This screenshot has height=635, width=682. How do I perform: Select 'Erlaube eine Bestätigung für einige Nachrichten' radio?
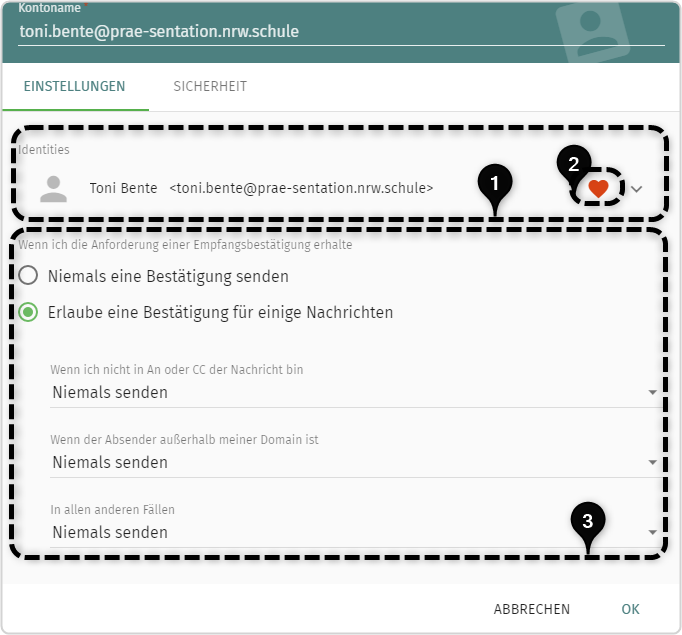click(28, 312)
